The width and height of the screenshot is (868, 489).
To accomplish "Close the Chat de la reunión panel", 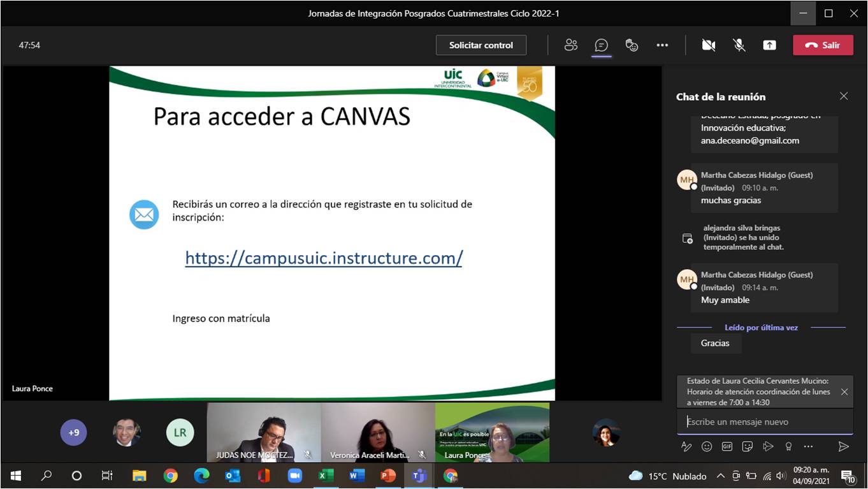I will click(x=844, y=96).
